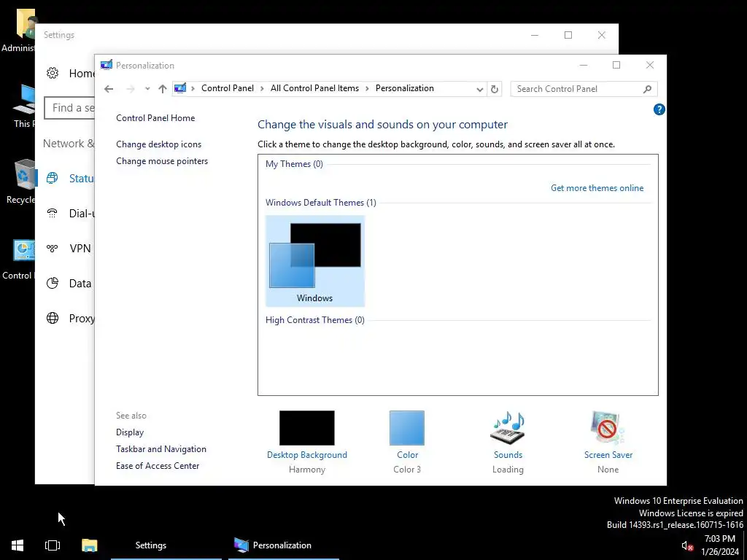Select Status globe icon in Settings sidebar
Image resolution: width=747 pixels, height=560 pixels.
tap(53, 178)
